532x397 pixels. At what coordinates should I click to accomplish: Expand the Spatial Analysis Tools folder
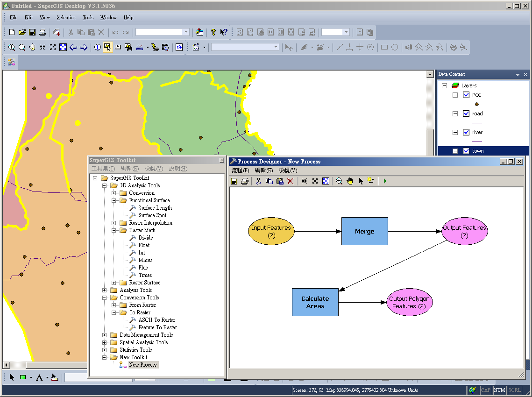105,342
